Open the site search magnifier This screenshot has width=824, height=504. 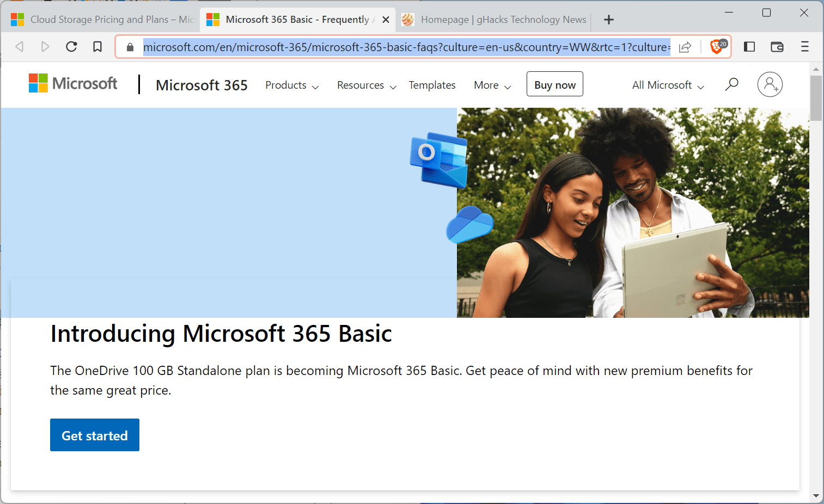click(x=731, y=84)
